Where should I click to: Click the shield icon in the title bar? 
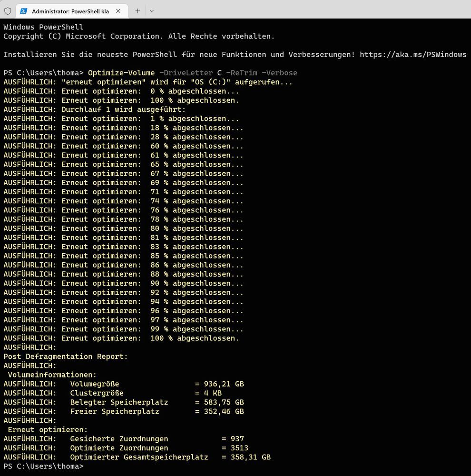[x=8, y=10]
